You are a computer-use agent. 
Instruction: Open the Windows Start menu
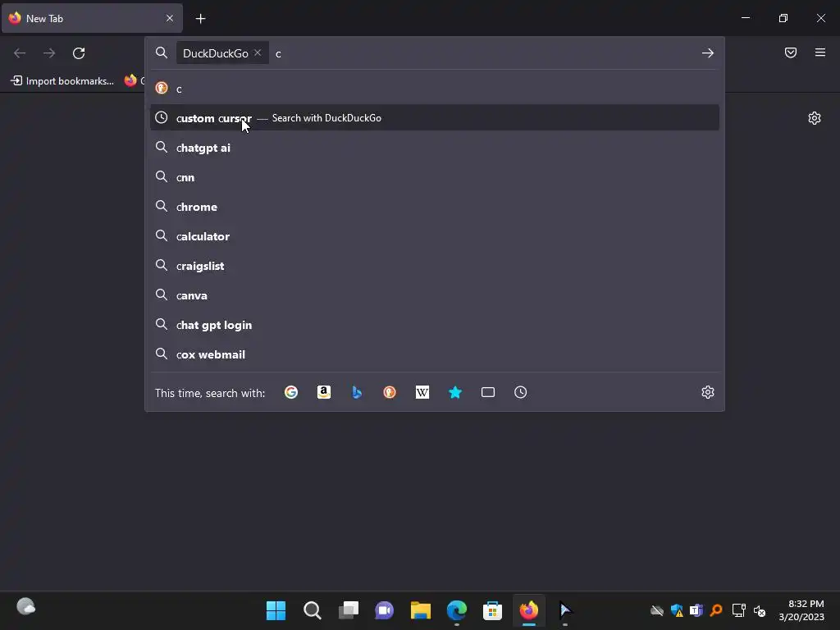tap(276, 610)
